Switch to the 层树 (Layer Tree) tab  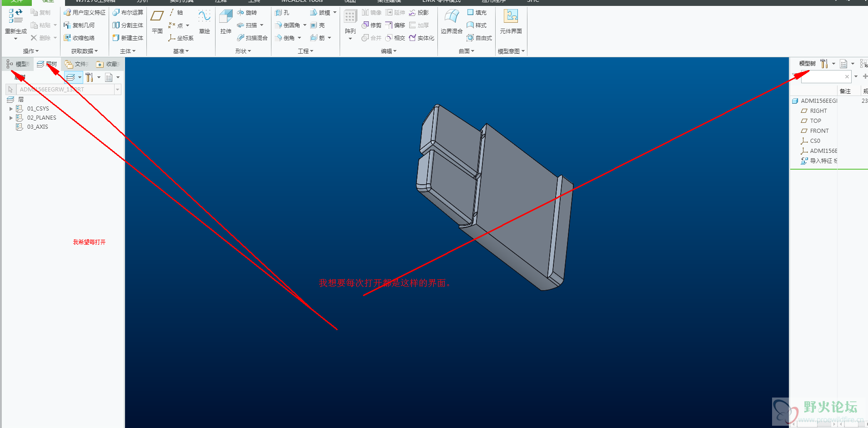47,64
